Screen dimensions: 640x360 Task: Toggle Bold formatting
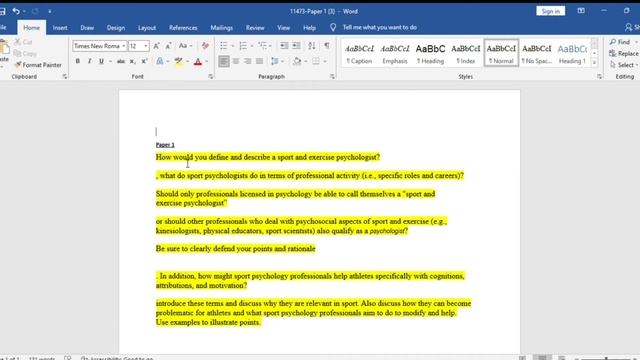point(78,61)
